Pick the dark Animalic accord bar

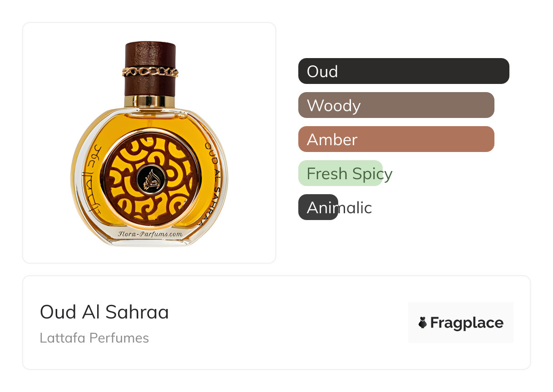click(318, 207)
